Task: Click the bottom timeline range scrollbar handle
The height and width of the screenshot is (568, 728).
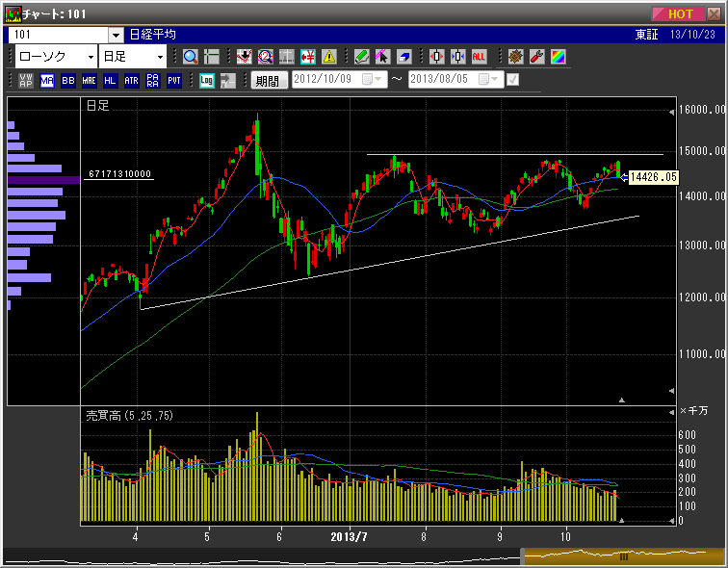Action: click(x=623, y=556)
